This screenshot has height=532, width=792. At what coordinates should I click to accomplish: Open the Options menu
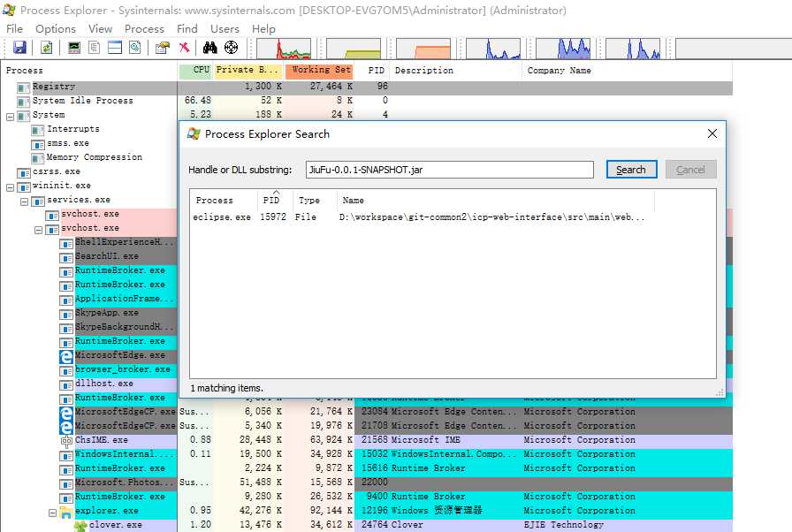point(56,29)
